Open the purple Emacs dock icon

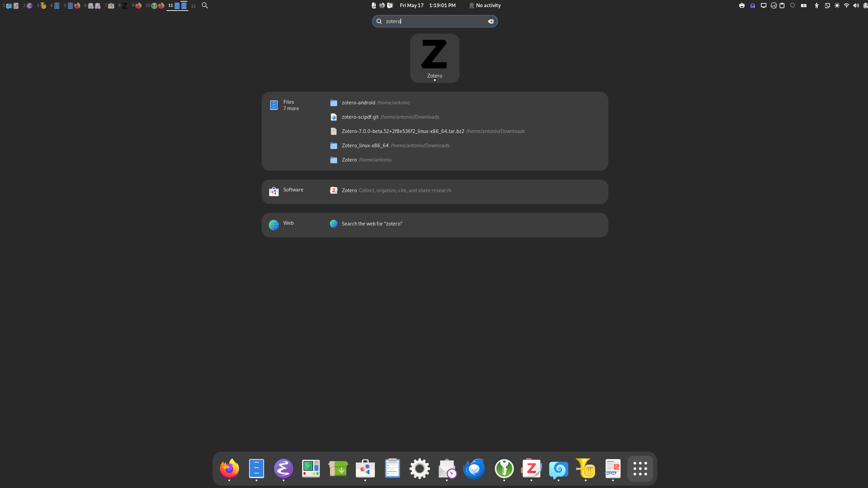(x=283, y=468)
